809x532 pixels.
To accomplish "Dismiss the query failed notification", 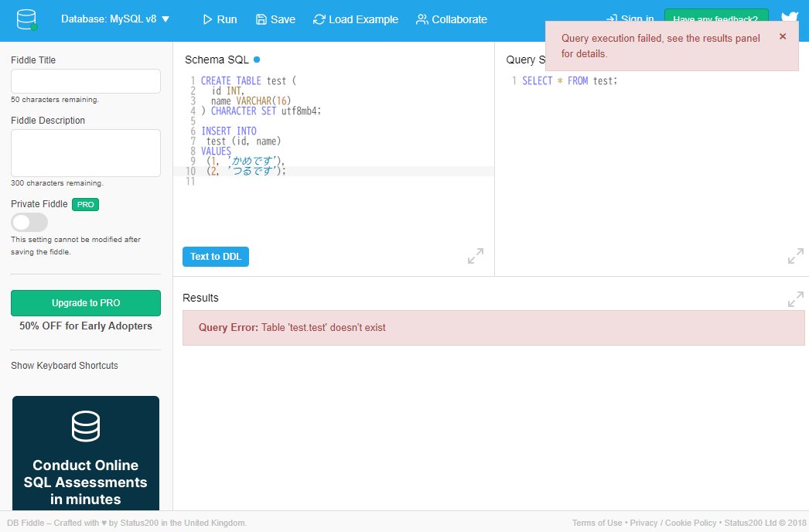I will point(783,36).
